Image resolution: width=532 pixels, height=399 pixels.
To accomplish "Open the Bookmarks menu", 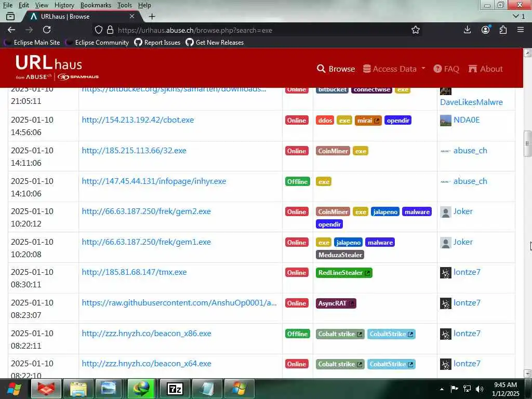I will [x=96, y=5].
